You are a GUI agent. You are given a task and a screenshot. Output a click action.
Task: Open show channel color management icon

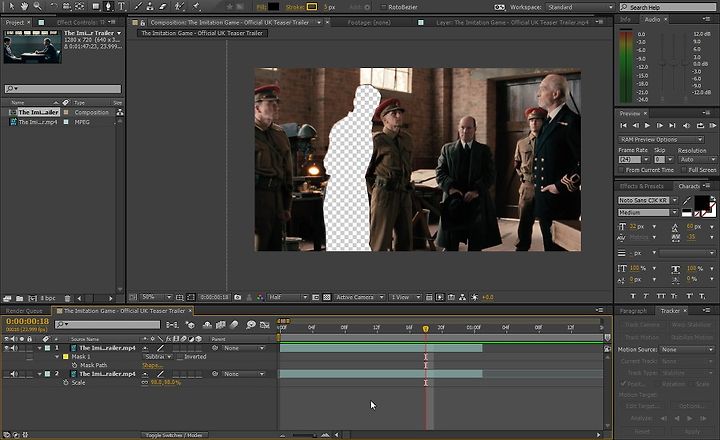click(x=260, y=297)
